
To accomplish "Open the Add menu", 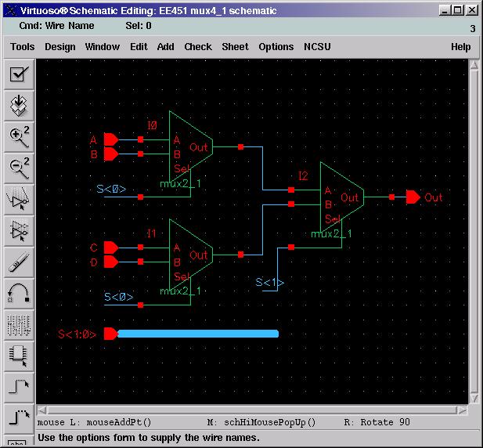I will 166,47.
